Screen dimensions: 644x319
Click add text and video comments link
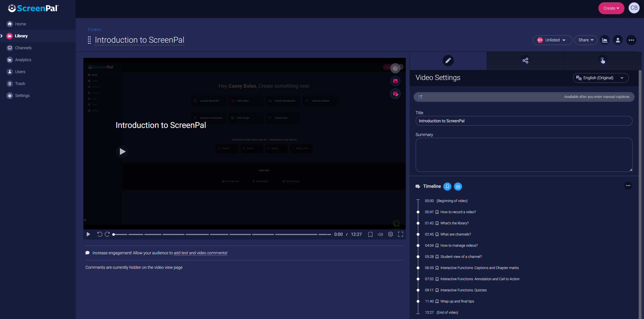click(x=200, y=253)
